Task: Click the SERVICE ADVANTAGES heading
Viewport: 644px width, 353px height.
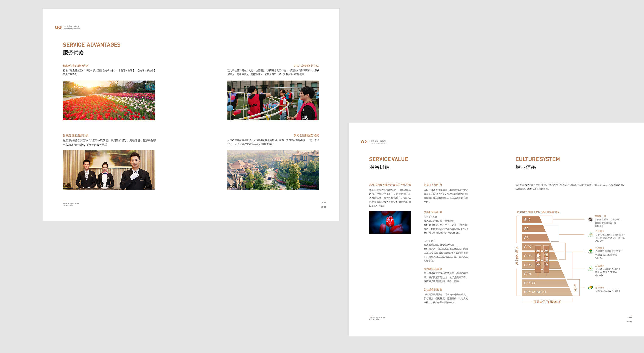Action: (92, 45)
